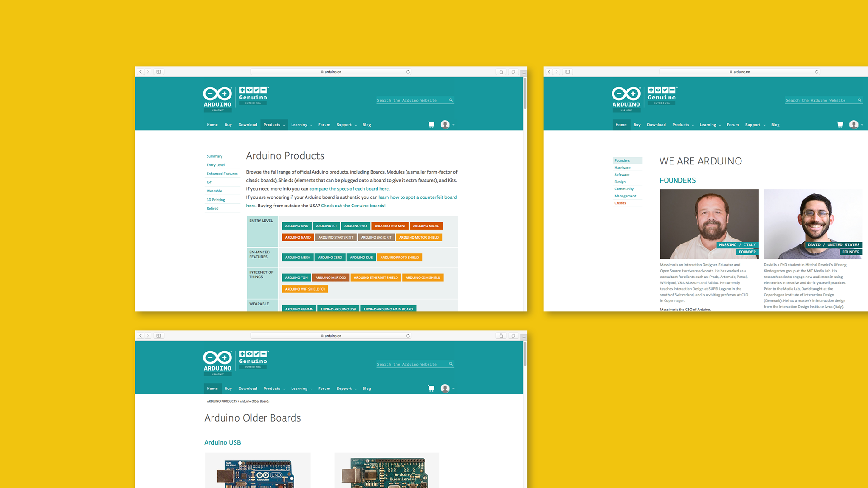The width and height of the screenshot is (868, 488).
Task: Open the shopping cart in the Older Boards window
Action: pyautogui.click(x=431, y=389)
